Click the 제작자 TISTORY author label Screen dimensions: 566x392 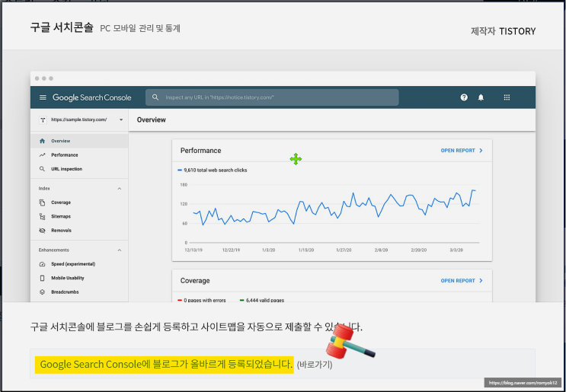coord(504,31)
